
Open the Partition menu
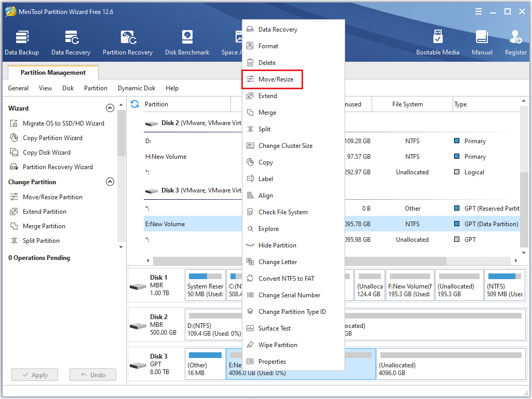(x=96, y=88)
